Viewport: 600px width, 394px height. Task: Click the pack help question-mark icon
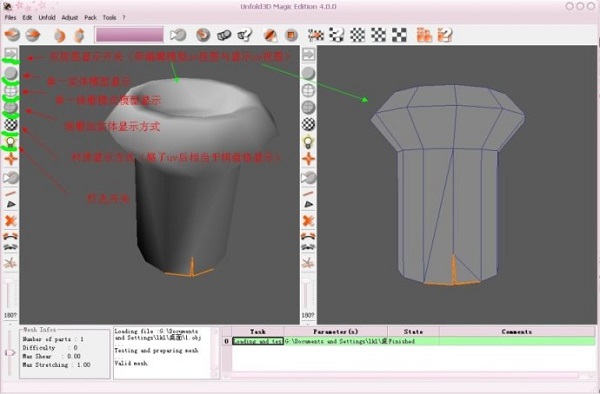[x=445, y=35]
